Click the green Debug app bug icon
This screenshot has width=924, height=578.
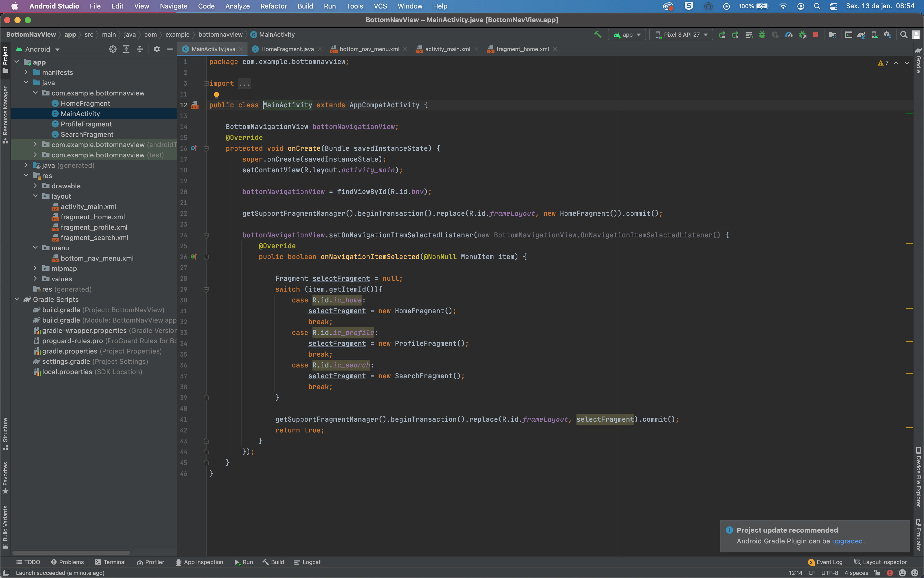pos(762,35)
